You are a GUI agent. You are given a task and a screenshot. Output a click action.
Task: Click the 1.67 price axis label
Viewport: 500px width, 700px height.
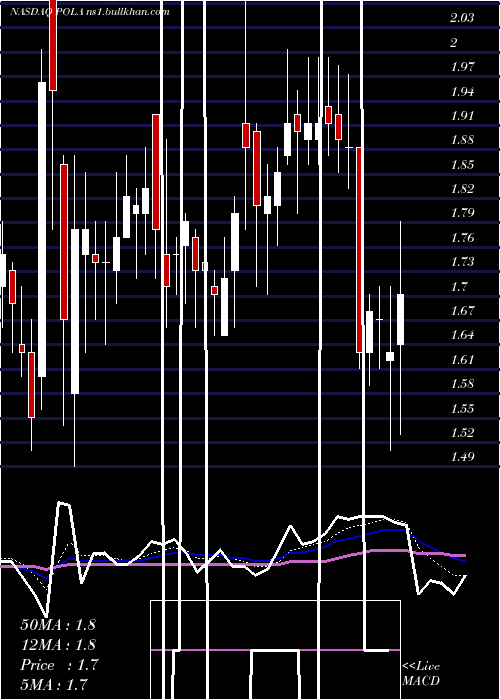(462, 310)
